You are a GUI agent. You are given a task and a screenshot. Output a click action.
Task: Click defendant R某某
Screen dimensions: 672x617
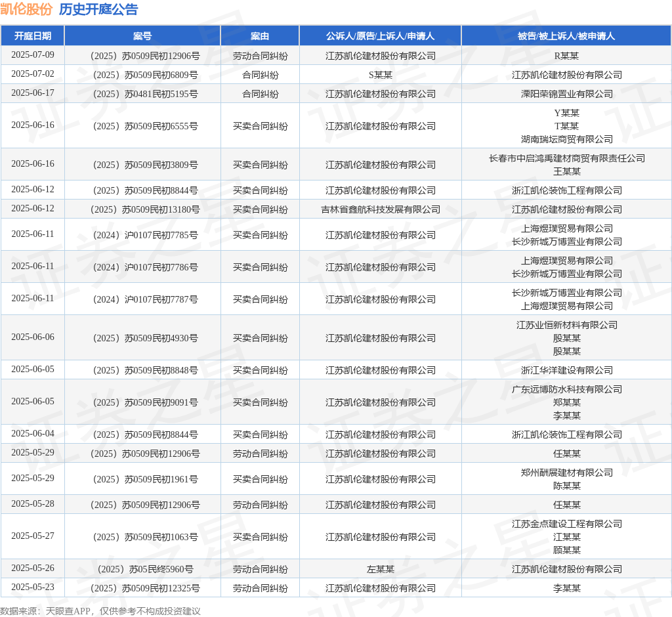[566, 56]
